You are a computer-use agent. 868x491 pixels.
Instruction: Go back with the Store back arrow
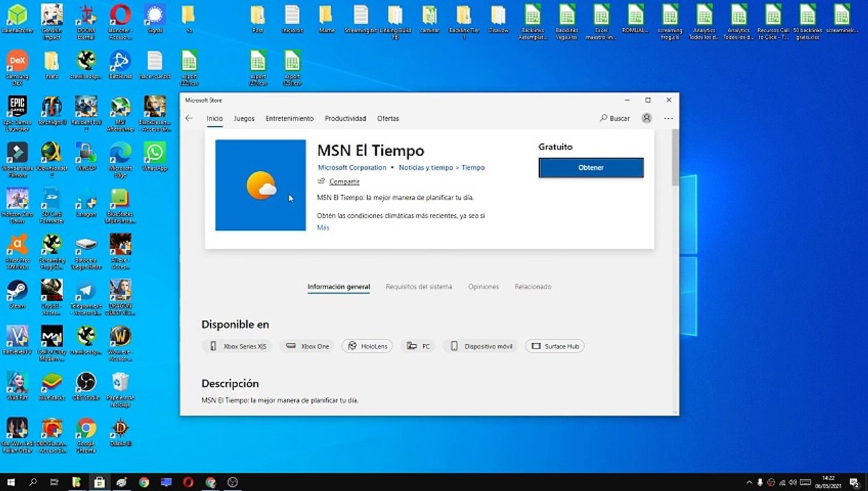[x=189, y=119]
